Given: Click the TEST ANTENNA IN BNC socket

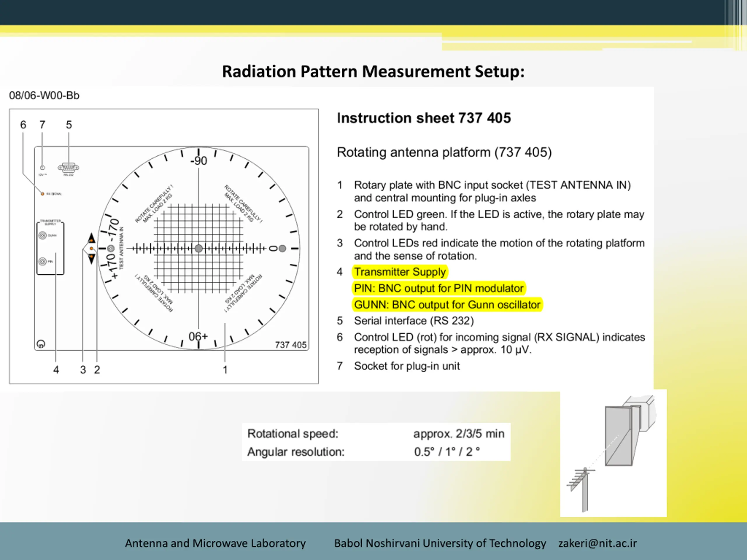Looking at the screenshot, I should click(x=111, y=249).
